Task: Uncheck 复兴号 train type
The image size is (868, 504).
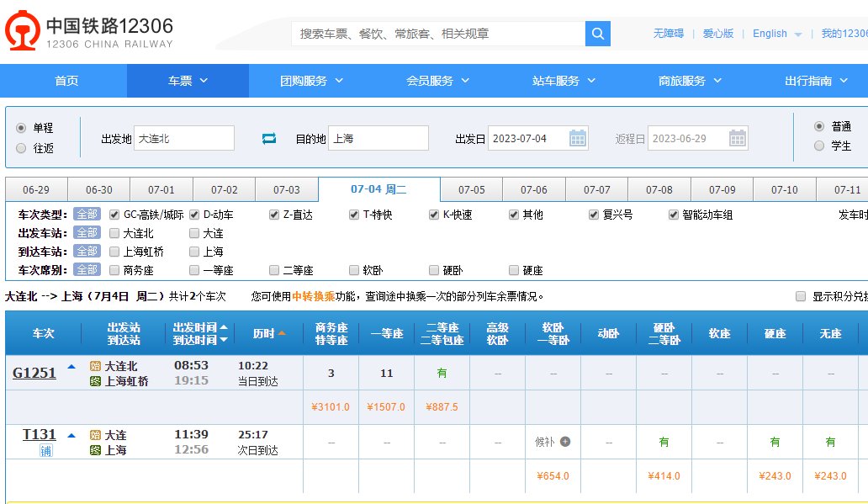Action: tap(594, 215)
